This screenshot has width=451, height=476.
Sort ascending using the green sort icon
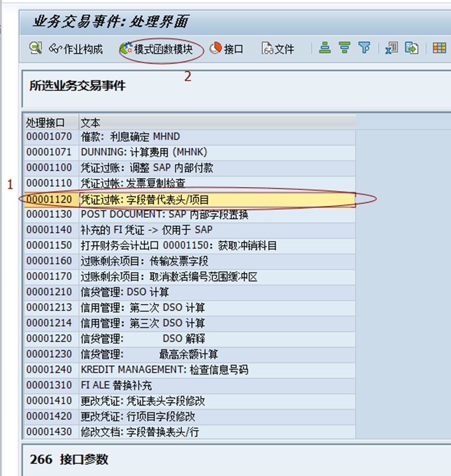click(325, 48)
